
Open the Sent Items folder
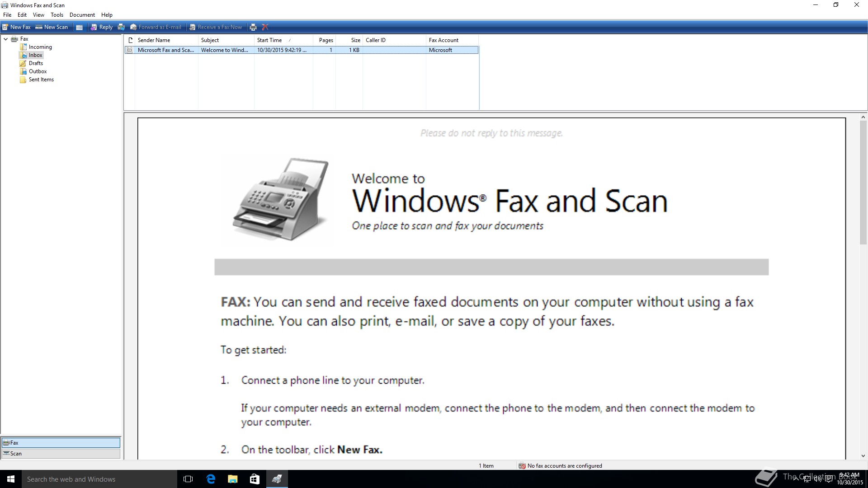point(41,80)
